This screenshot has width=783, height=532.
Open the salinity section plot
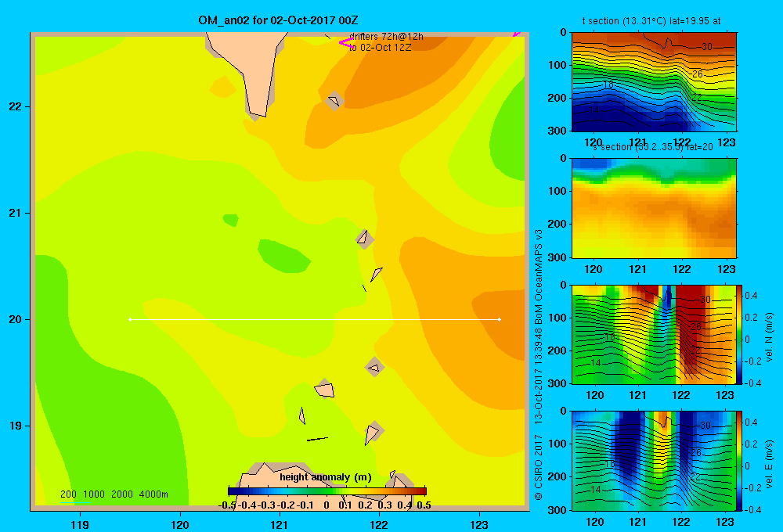coord(654,208)
